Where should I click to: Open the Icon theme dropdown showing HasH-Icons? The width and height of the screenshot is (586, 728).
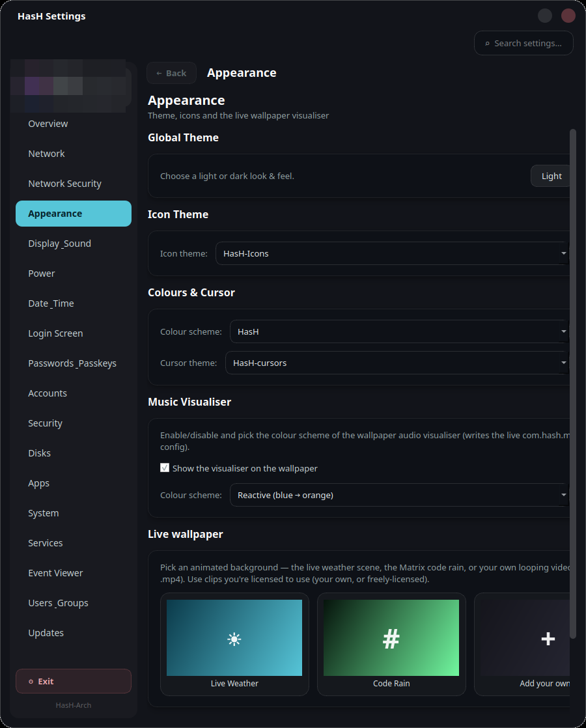click(x=392, y=253)
